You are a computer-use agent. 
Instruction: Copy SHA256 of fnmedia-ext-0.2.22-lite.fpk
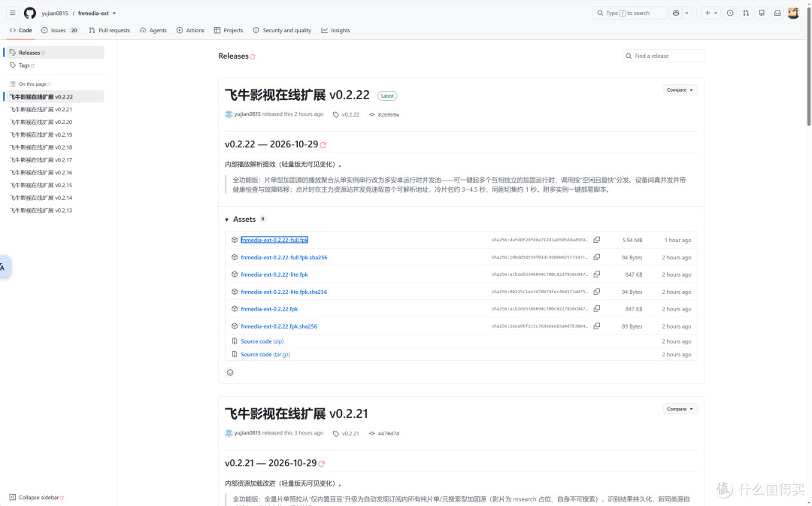point(596,274)
